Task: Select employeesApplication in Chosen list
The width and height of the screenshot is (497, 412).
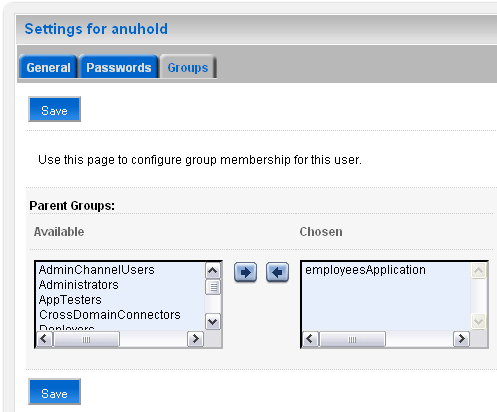Action: [x=365, y=270]
